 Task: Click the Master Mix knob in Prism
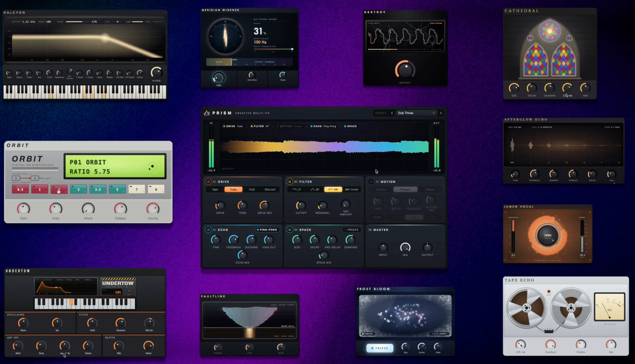pos(405,247)
